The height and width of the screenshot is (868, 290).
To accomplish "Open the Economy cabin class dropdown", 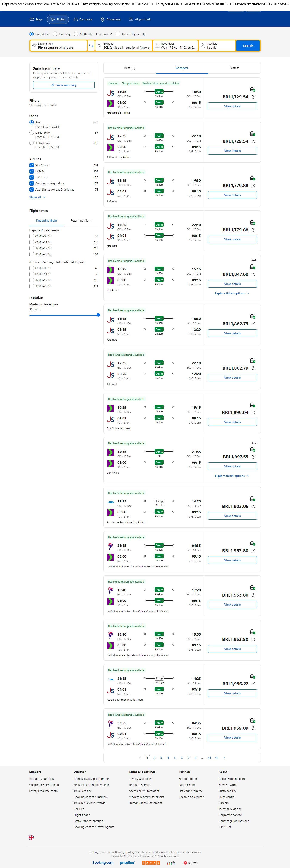I will click(104, 34).
